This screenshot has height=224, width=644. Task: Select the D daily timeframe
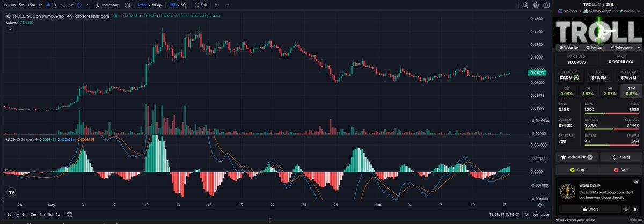click(54, 5)
